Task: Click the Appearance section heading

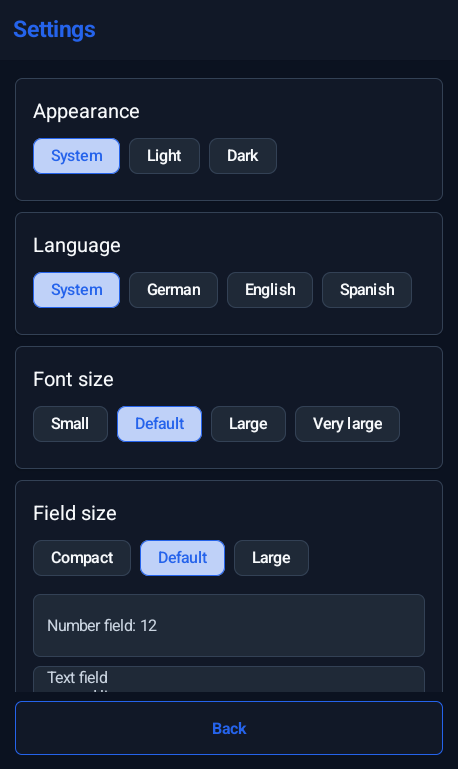Action: [x=86, y=112]
